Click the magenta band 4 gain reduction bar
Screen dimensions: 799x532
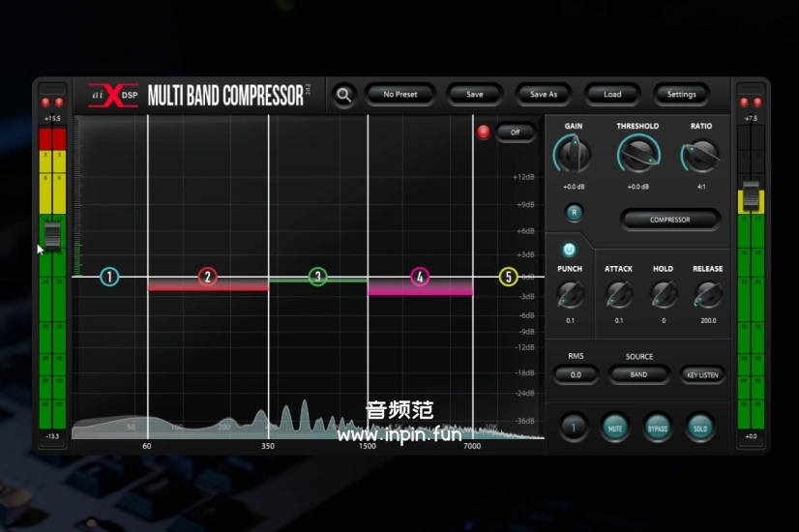pos(421,286)
